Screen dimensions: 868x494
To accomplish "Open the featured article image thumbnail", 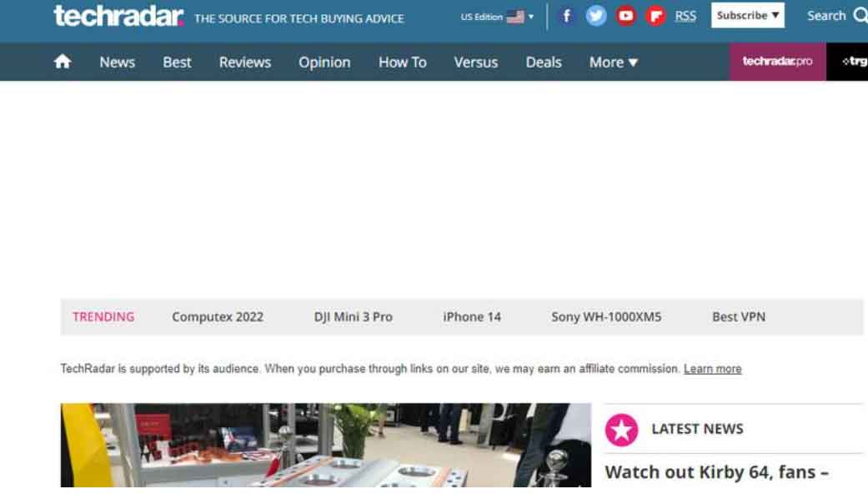I will click(325, 446).
